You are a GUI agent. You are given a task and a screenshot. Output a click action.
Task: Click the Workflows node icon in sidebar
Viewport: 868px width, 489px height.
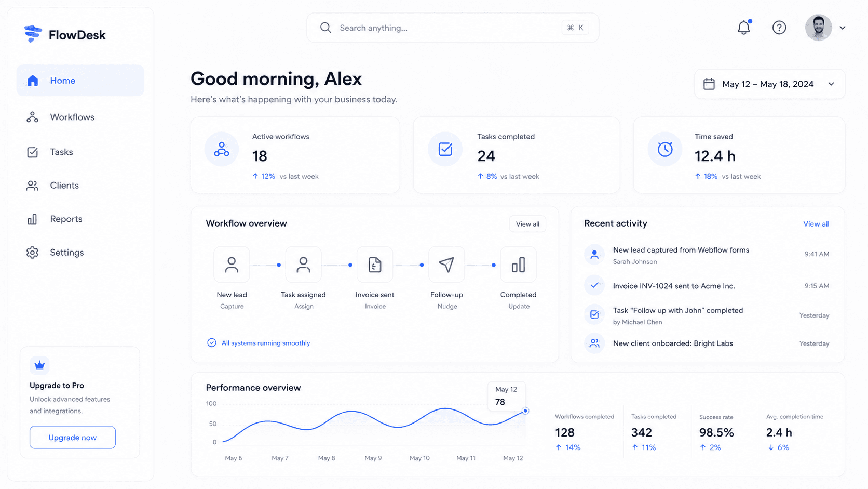[32, 117]
